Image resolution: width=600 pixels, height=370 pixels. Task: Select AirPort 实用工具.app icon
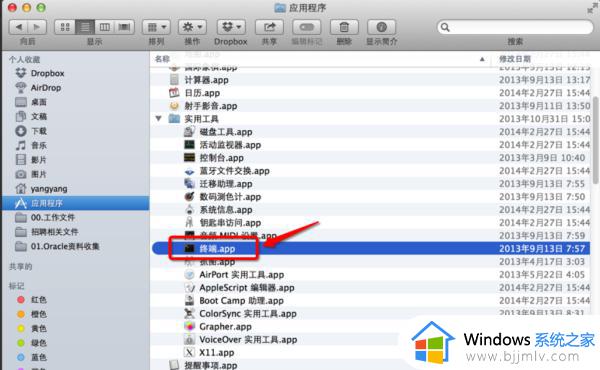[189, 274]
